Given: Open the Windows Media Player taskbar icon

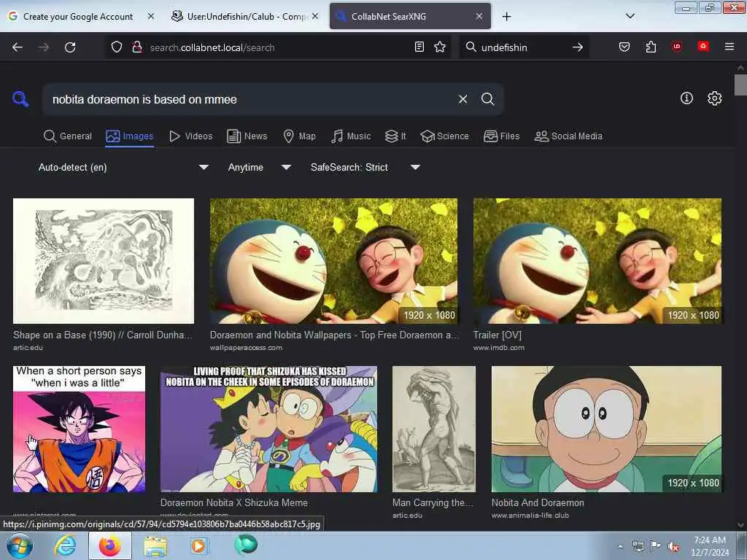Looking at the screenshot, I should coord(198,545).
